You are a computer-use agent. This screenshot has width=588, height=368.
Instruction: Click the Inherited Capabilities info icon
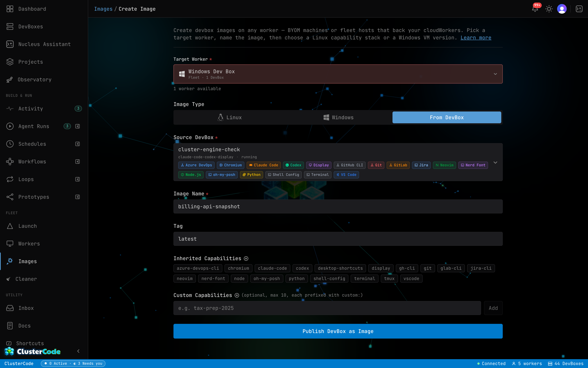point(246,259)
